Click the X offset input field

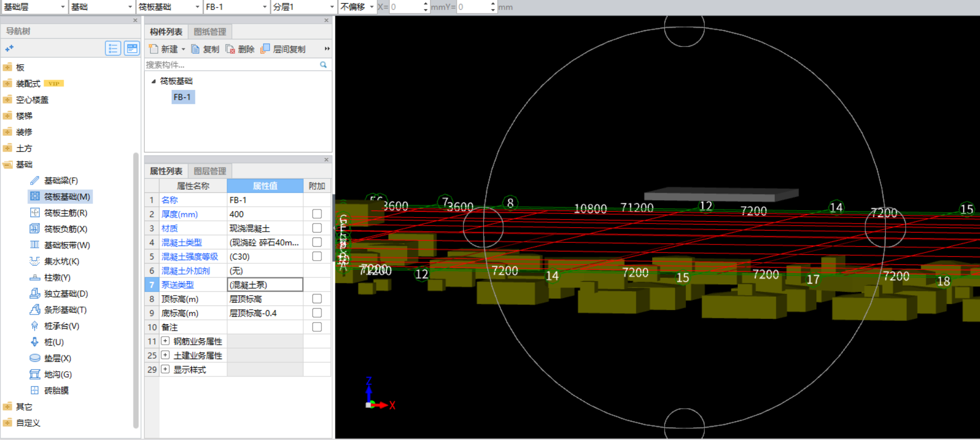pyautogui.click(x=405, y=7)
